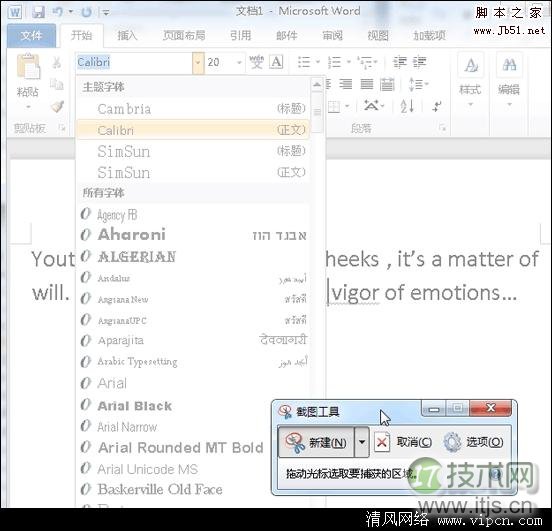The width and height of the screenshot is (552, 531).
Task: Expand the Numbering library dropdown arrow
Action: [349, 62]
